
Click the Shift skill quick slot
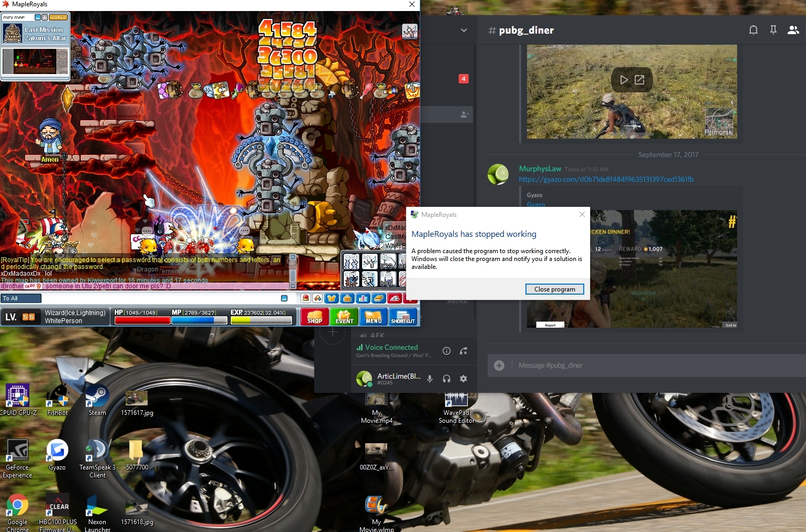tap(352, 262)
